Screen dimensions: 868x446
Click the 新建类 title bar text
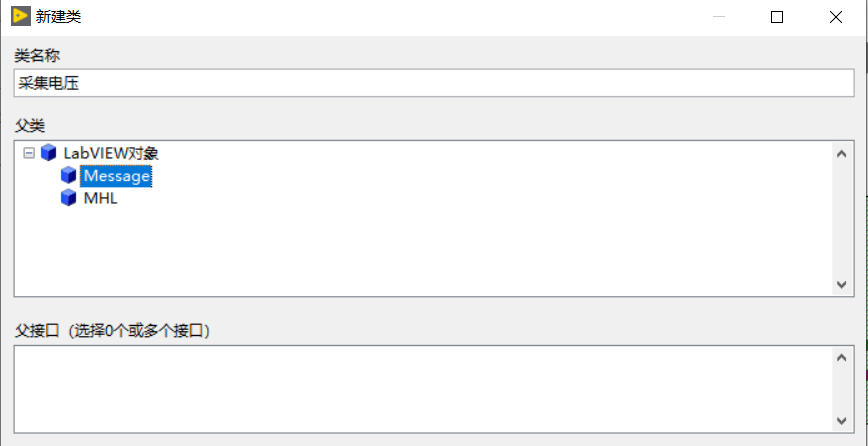click(61, 17)
